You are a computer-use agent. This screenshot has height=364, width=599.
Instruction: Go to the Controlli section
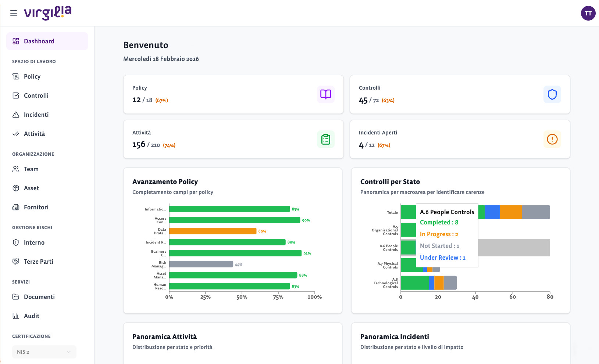[x=36, y=95]
